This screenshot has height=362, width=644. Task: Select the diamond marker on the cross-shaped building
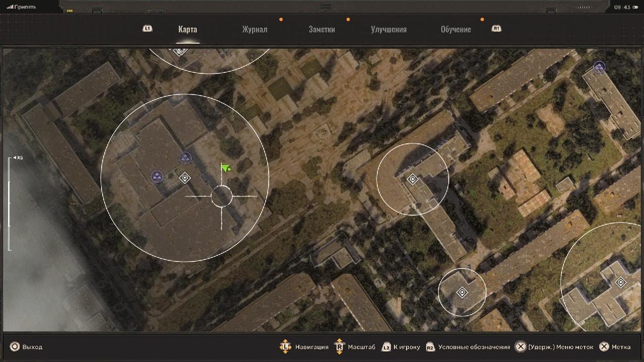tap(621, 283)
